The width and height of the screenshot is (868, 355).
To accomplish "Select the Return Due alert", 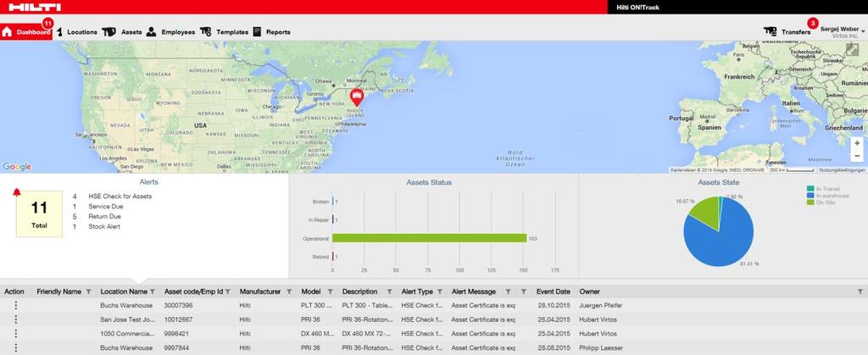I will point(104,216).
